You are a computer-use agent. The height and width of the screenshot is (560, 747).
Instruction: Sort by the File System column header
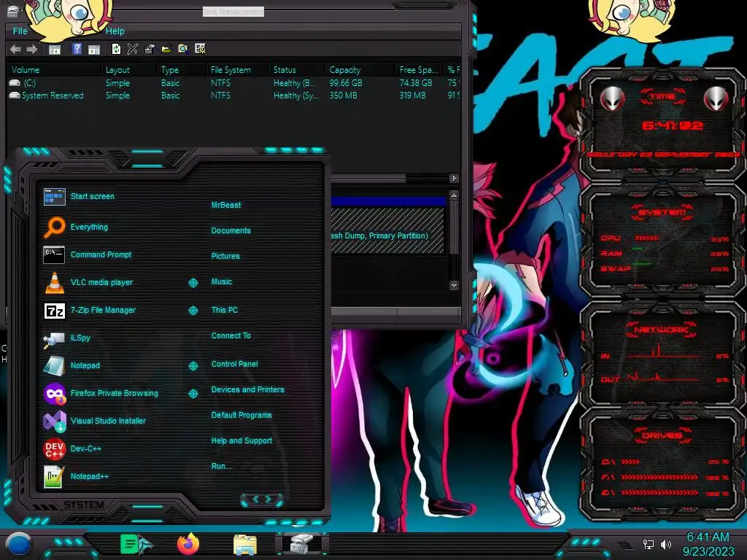click(x=238, y=70)
